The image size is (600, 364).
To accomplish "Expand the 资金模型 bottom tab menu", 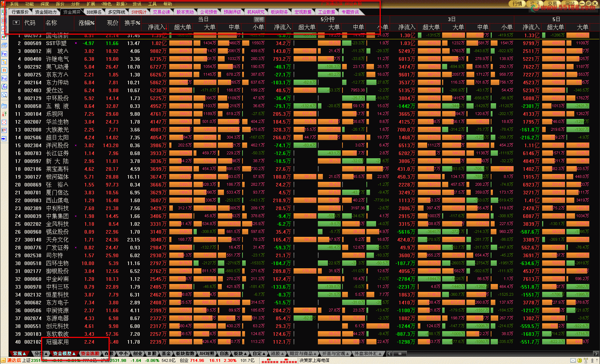I will coord(64,353).
